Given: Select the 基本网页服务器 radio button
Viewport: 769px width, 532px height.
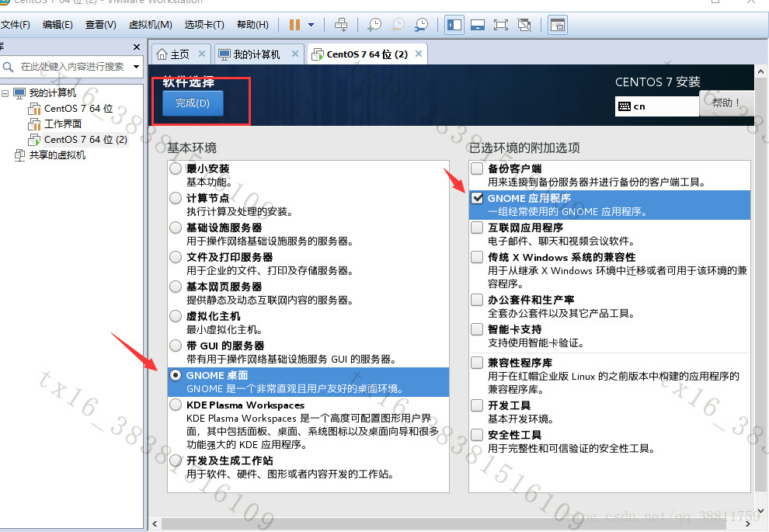Looking at the screenshot, I should point(176,287).
